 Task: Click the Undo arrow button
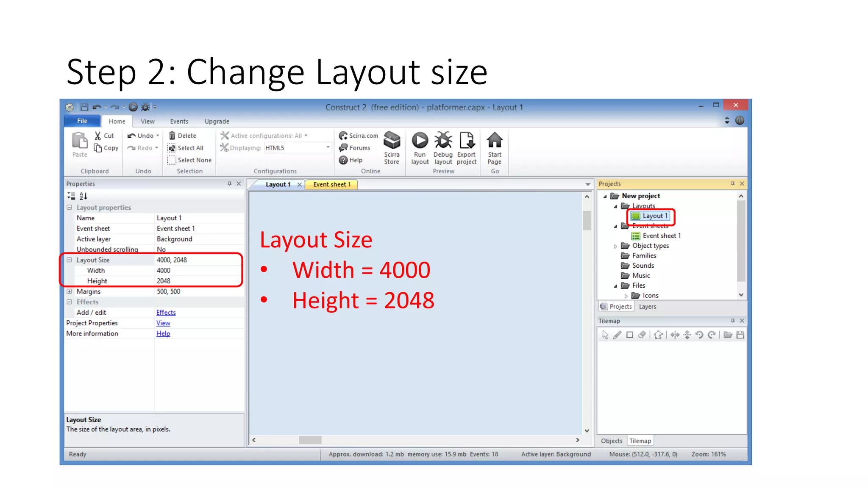[140, 136]
